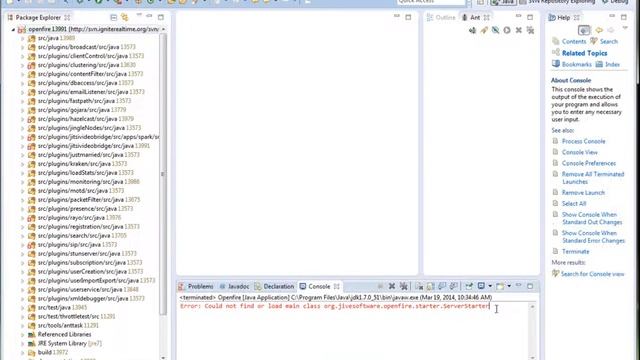Open Console Preferences help topic

pos(589,163)
